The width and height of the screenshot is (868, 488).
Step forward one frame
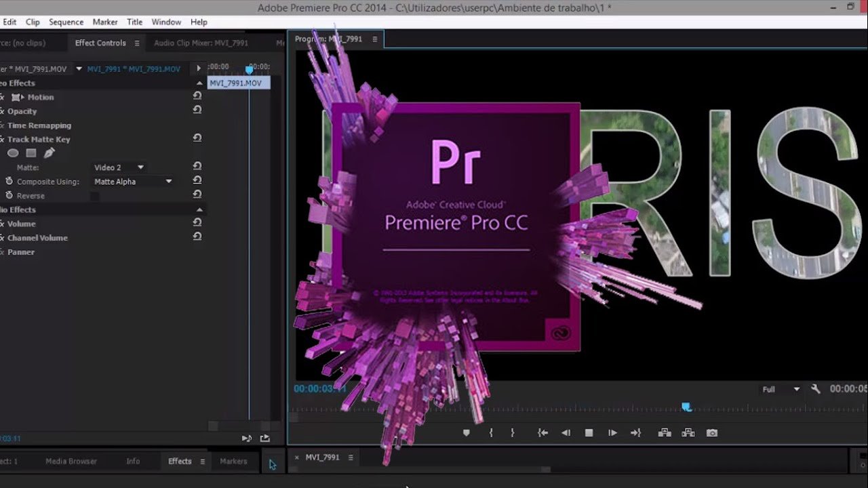[x=612, y=433]
